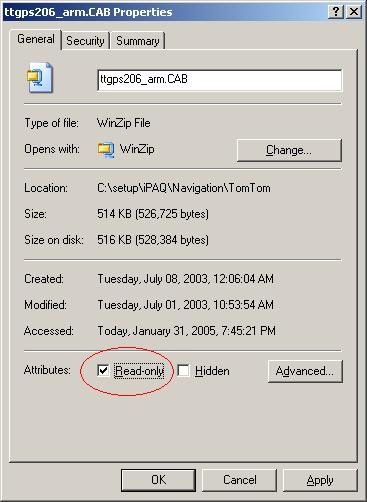
Task: Enable the Hidden attribute checkbox
Action: [x=183, y=370]
